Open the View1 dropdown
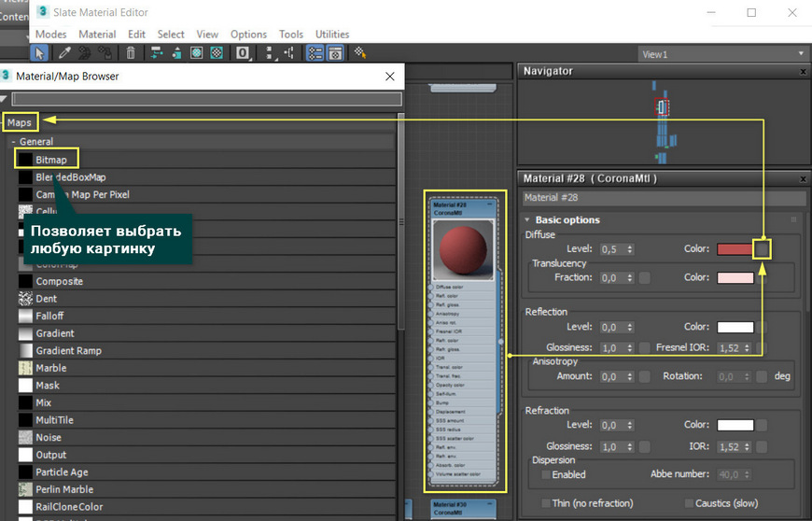The width and height of the screenshot is (812, 521). pos(723,54)
